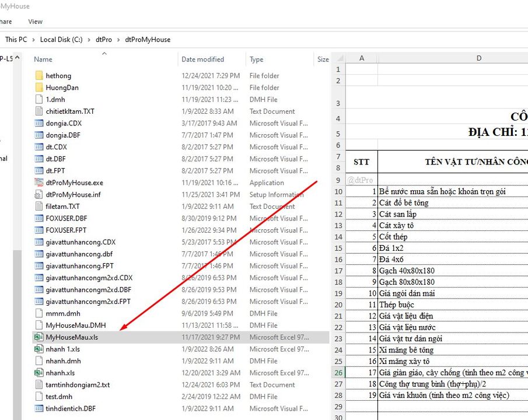Screen dimensions: 528x420
Task: Click the 1.dmh file icon
Action: pyautogui.click(x=39, y=99)
